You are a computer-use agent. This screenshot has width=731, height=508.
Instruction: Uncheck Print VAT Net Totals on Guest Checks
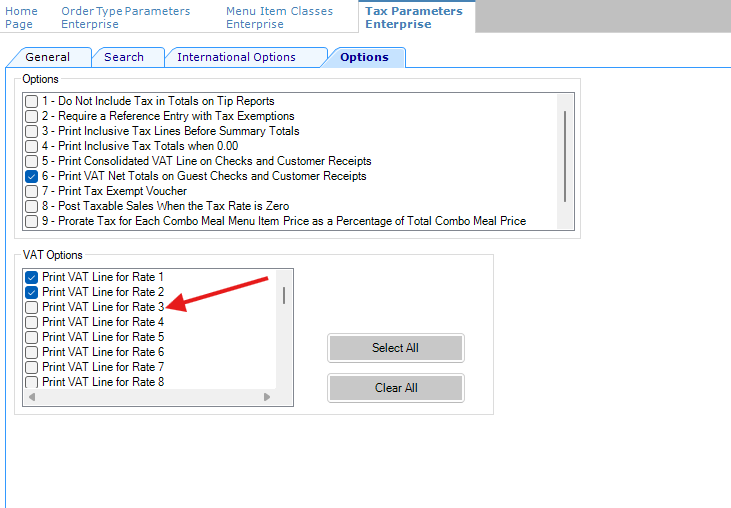(32, 176)
